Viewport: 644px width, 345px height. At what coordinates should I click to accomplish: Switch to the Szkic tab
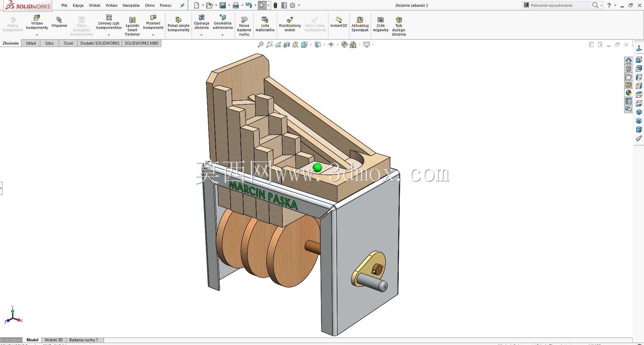50,43
